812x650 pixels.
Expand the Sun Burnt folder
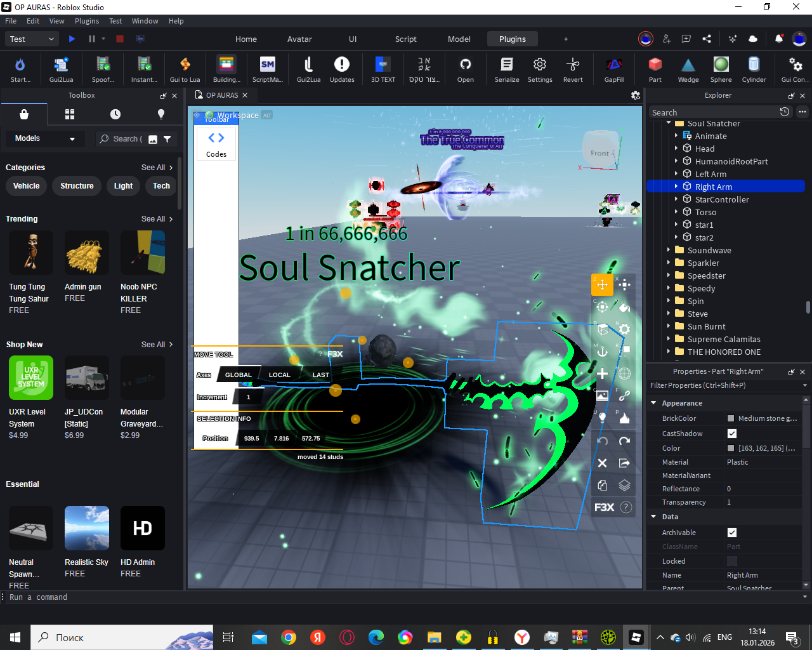pos(669,326)
